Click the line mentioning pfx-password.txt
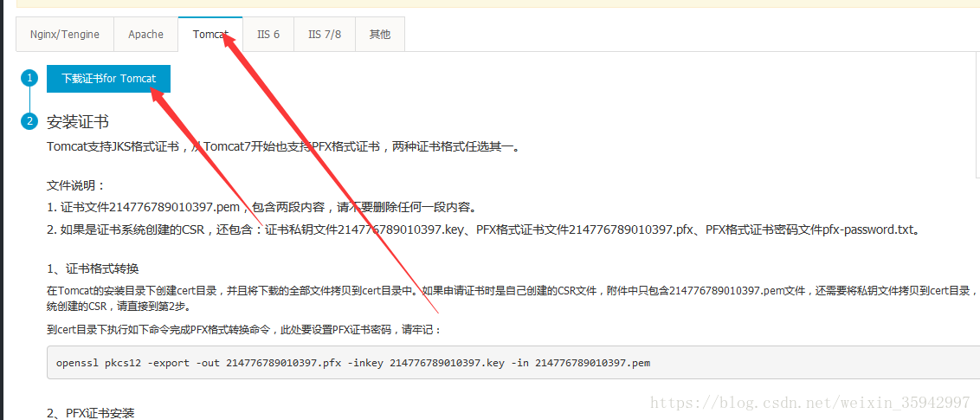The image size is (980, 420). click(x=485, y=230)
